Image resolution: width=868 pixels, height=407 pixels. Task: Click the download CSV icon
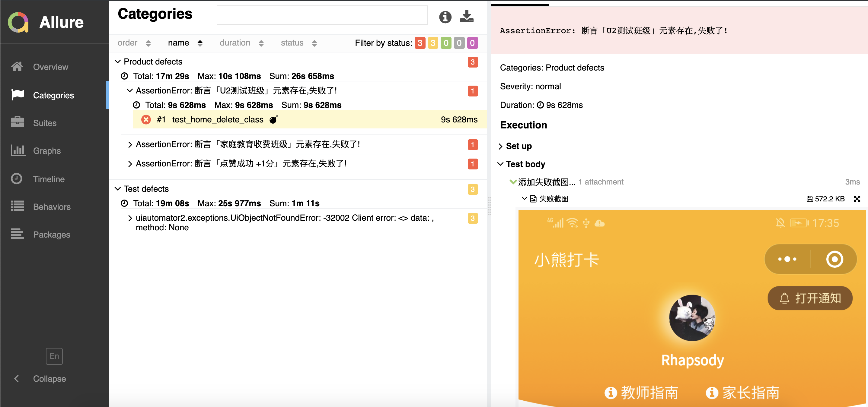point(467,16)
